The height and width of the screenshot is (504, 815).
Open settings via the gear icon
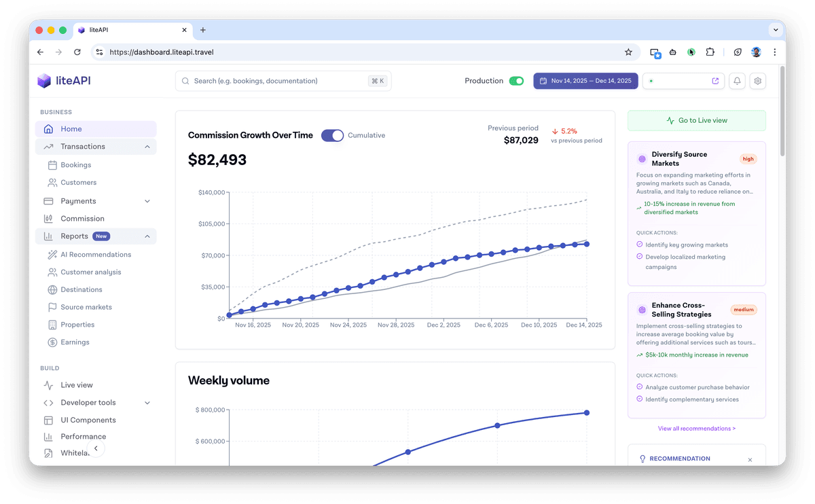click(x=758, y=81)
